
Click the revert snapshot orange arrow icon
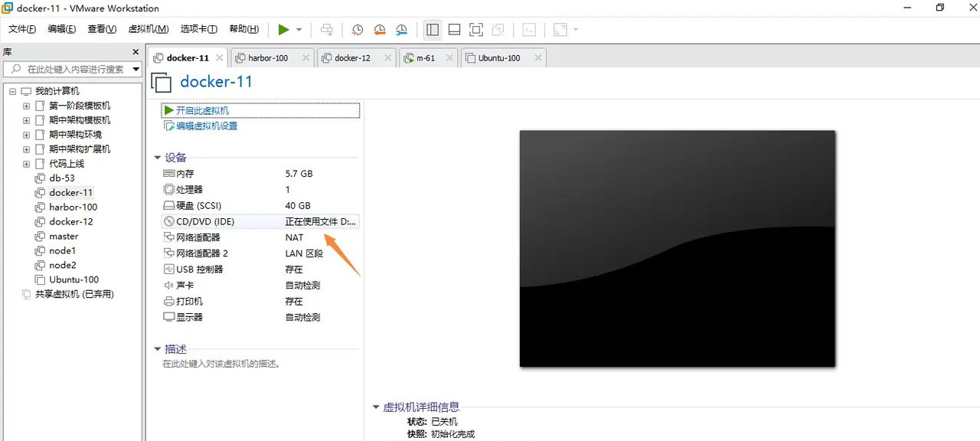click(379, 29)
